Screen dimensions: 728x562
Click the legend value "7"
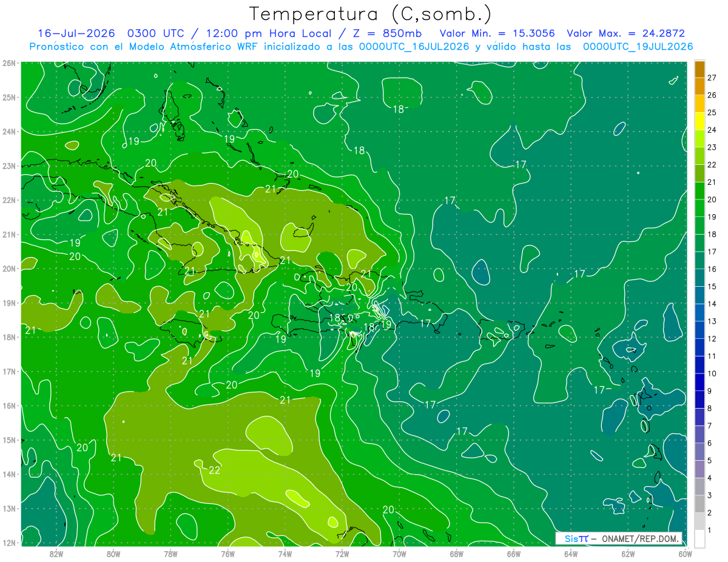(710, 426)
